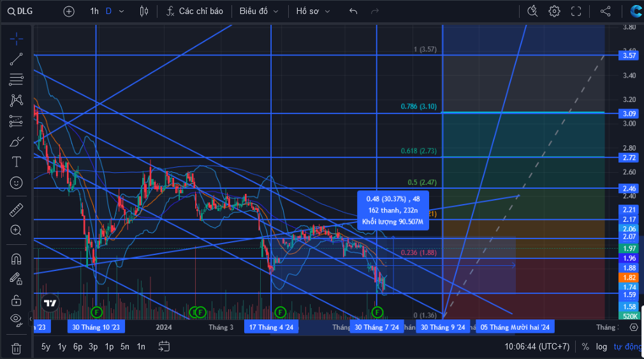Open Các chỉ báo indicators menu
This screenshot has width=644, height=359.
point(194,11)
